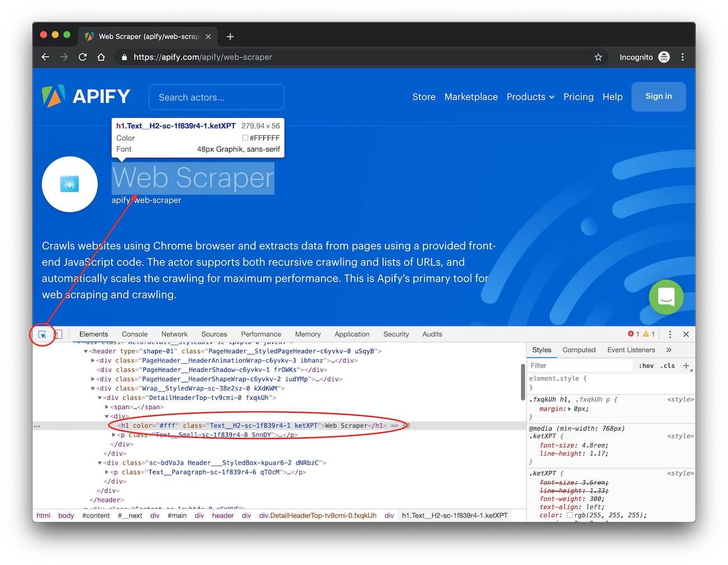728x565 pixels.
Task: Collapse the sc-bdVaJa Header StyledBox div
Action: tap(100, 463)
